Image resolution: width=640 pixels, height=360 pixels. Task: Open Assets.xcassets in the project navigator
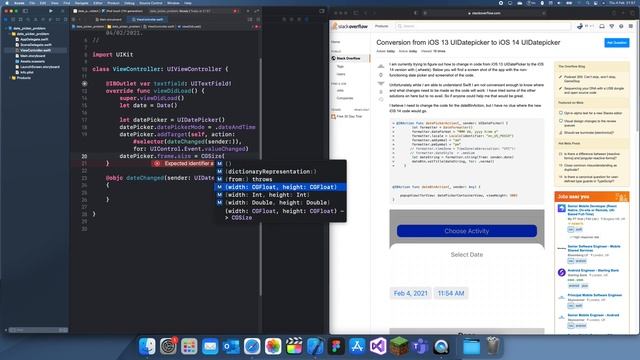pyautogui.click(x=32, y=61)
